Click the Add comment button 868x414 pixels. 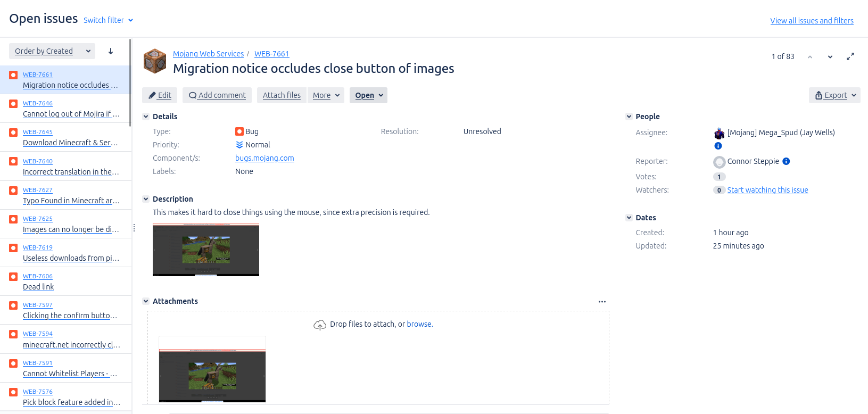click(217, 95)
